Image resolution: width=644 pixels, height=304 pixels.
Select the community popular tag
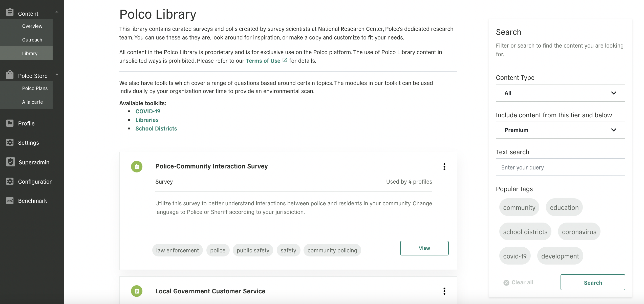click(519, 207)
